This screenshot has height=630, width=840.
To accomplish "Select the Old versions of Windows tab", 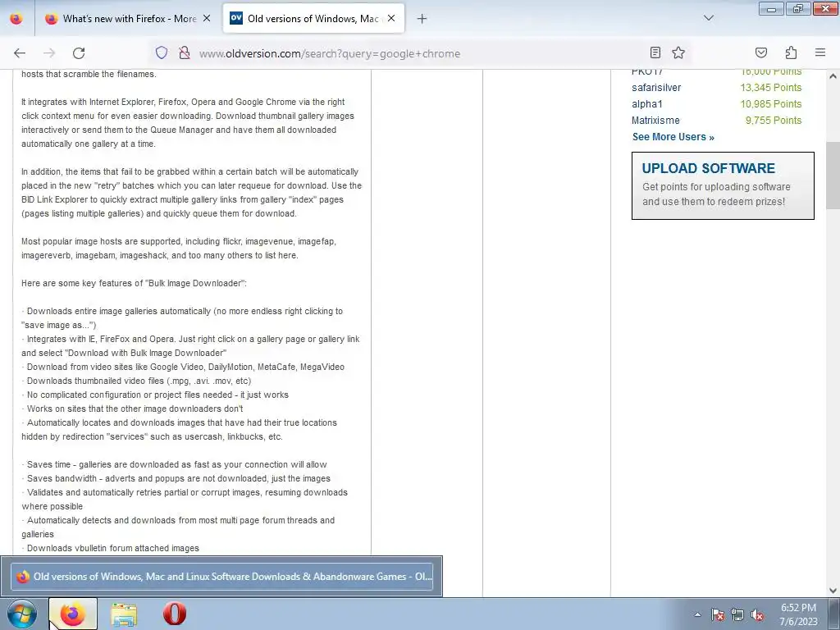I will [x=313, y=18].
